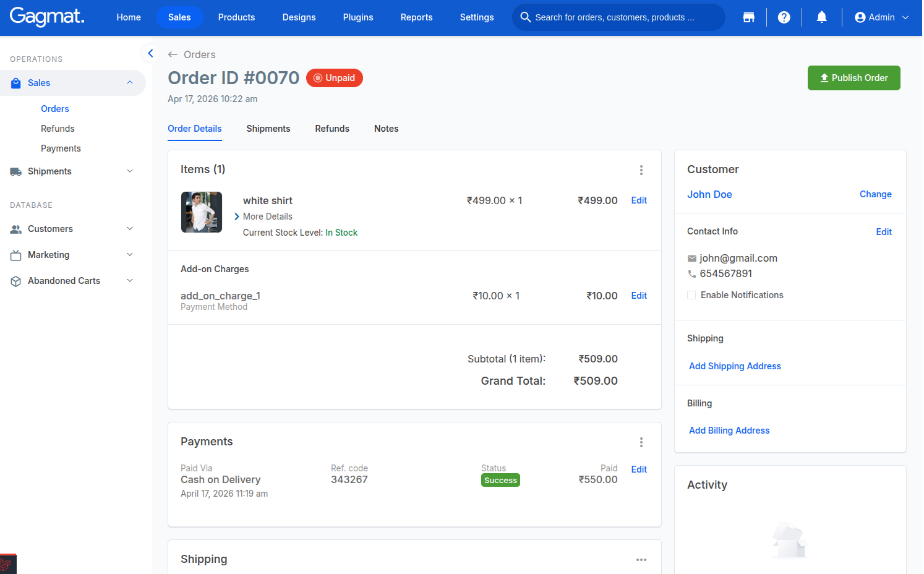
Task: Open the Payments section three-dot menu
Action: 641,442
